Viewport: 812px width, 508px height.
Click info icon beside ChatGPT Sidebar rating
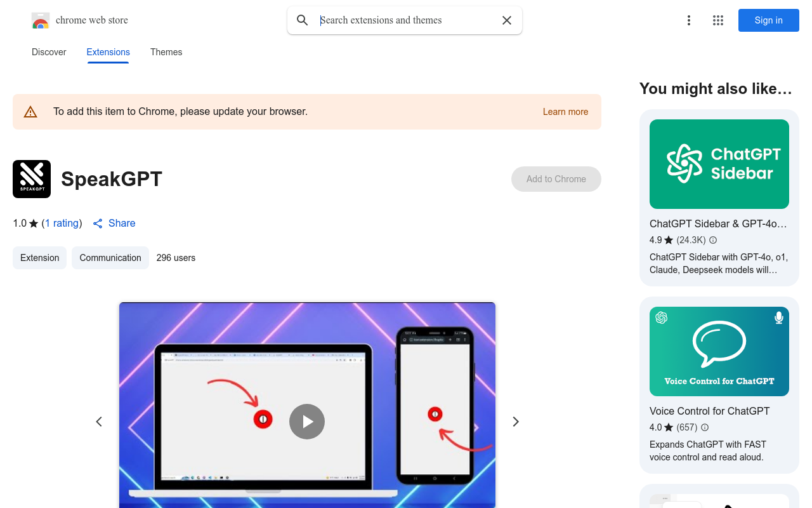pos(713,240)
